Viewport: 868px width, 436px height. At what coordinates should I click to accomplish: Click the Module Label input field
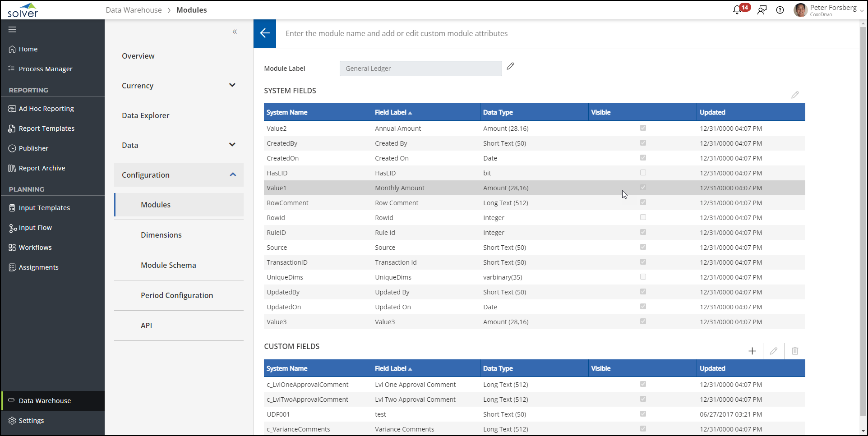tap(420, 69)
